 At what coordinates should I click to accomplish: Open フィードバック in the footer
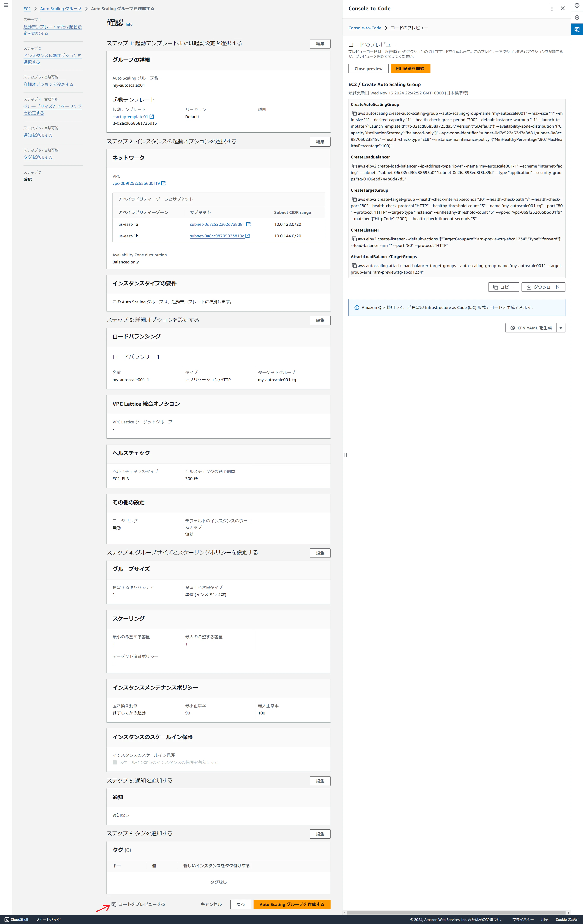pyautogui.click(x=48, y=919)
